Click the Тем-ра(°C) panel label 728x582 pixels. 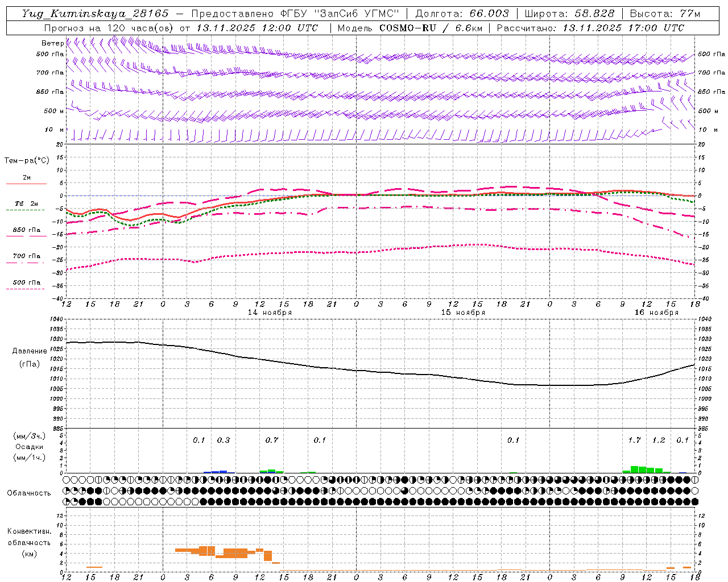point(27,160)
